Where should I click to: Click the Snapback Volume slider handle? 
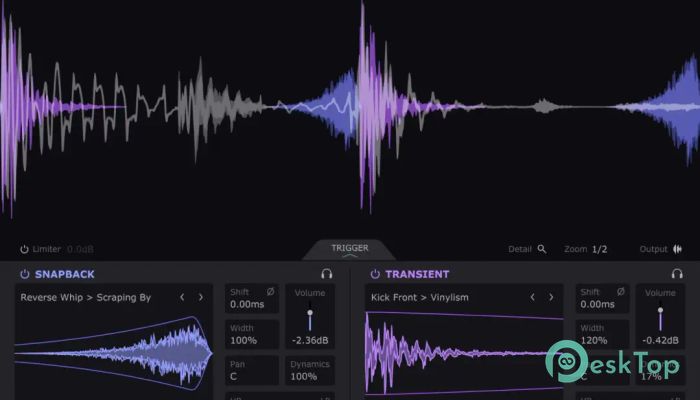click(x=310, y=315)
